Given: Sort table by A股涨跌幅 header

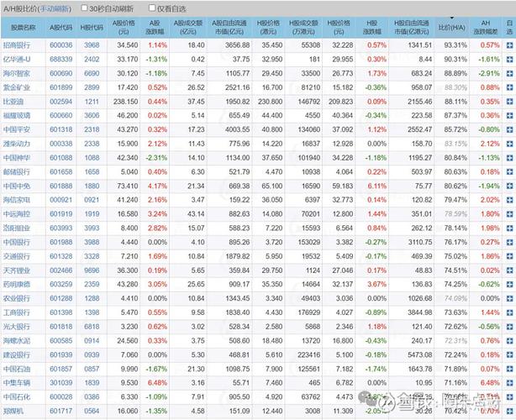Looking at the screenshot, I should (x=155, y=28).
